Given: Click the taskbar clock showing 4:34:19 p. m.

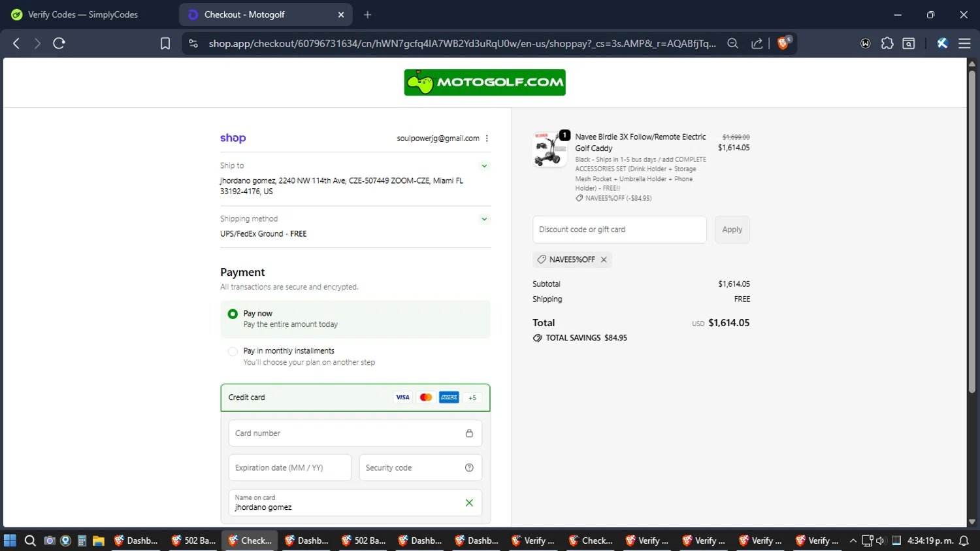Looking at the screenshot, I should pyautogui.click(x=929, y=541).
